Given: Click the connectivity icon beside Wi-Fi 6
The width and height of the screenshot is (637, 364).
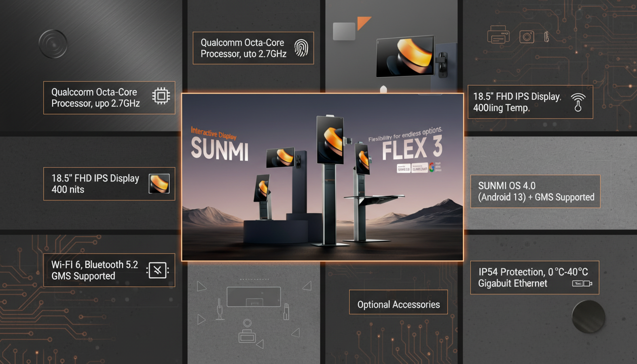Looking at the screenshot, I should pos(157,270).
